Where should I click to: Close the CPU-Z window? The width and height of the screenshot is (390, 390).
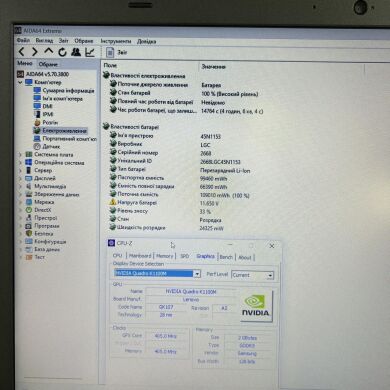[x=272, y=246]
